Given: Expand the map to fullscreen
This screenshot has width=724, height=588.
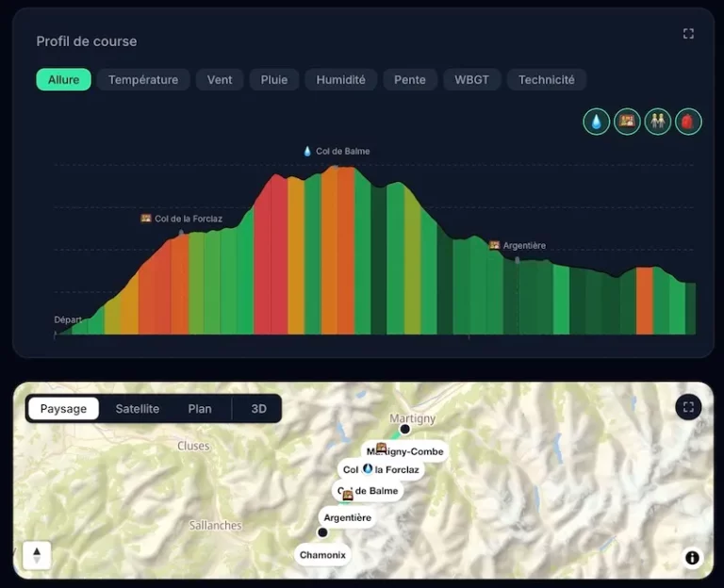Looking at the screenshot, I should [x=688, y=407].
